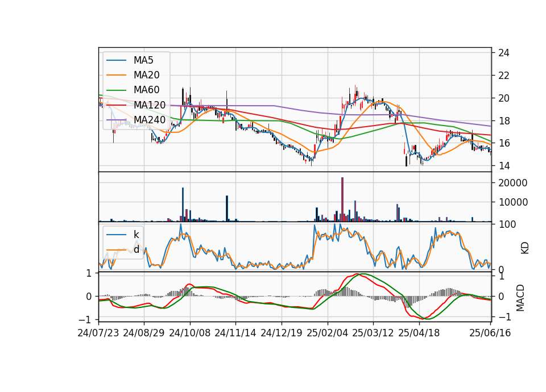Click the price axis value 24
The height and width of the screenshot is (392, 546).
tap(503, 53)
